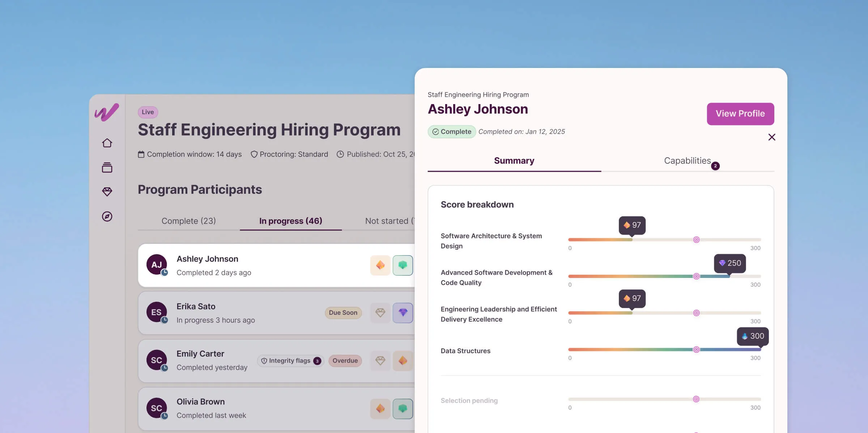Close the Ashley Johnson detail panel
The width and height of the screenshot is (868, 433).
[x=772, y=137]
